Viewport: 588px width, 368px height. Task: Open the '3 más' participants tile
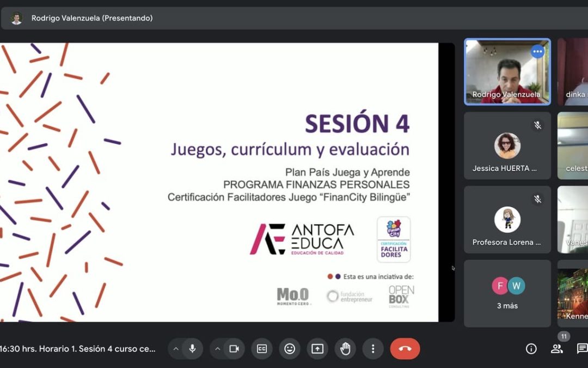(507, 294)
